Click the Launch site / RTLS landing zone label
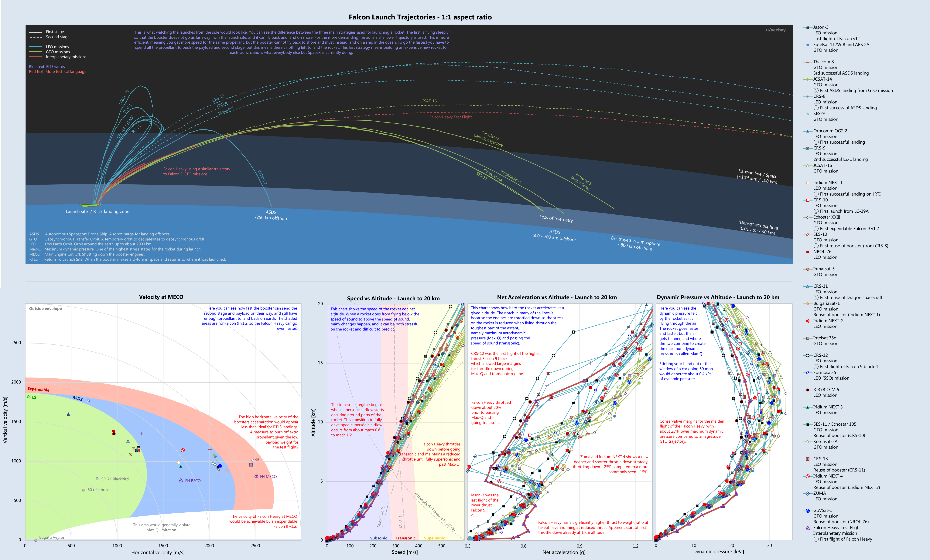The height and width of the screenshot is (560, 930). 97,212
